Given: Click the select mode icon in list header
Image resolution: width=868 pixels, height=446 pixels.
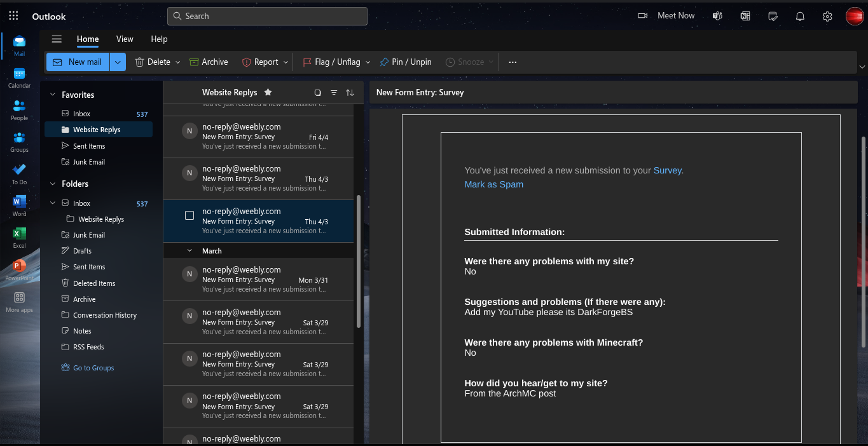Looking at the screenshot, I should [318, 93].
